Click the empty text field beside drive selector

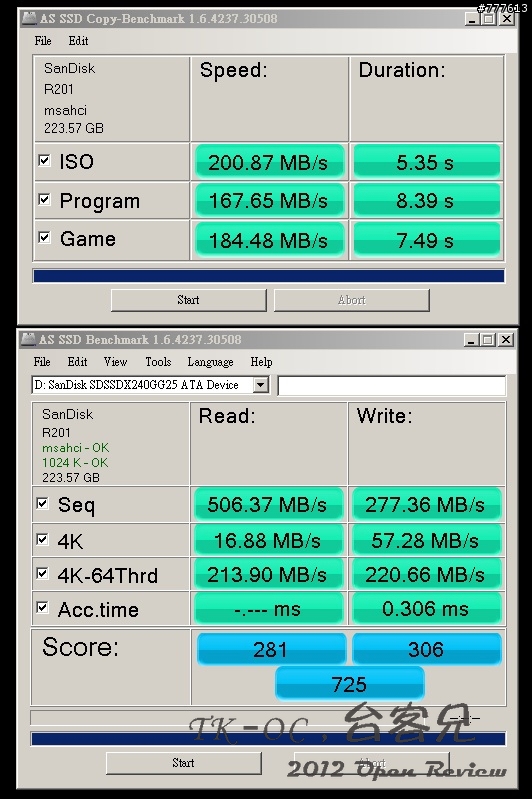pos(392,385)
